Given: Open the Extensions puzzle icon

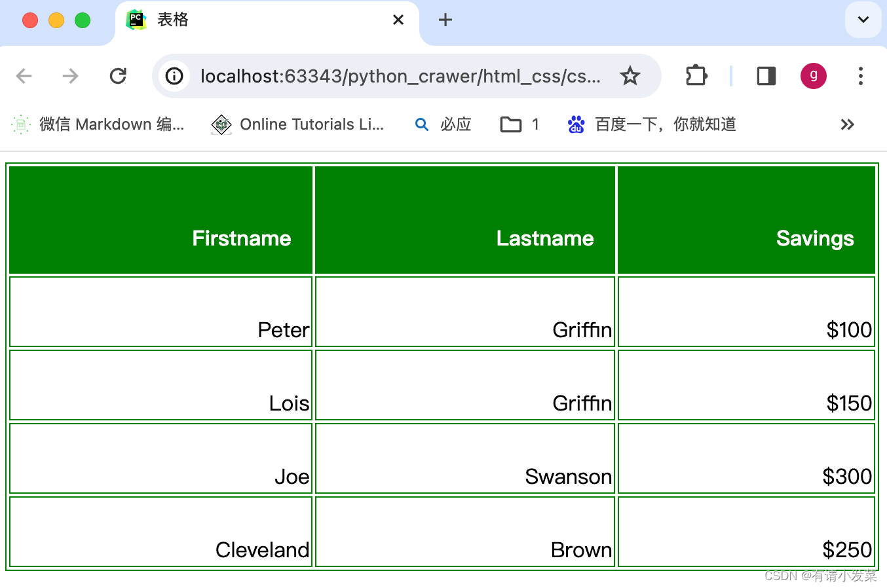Looking at the screenshot, I should [x=696, y=76].
